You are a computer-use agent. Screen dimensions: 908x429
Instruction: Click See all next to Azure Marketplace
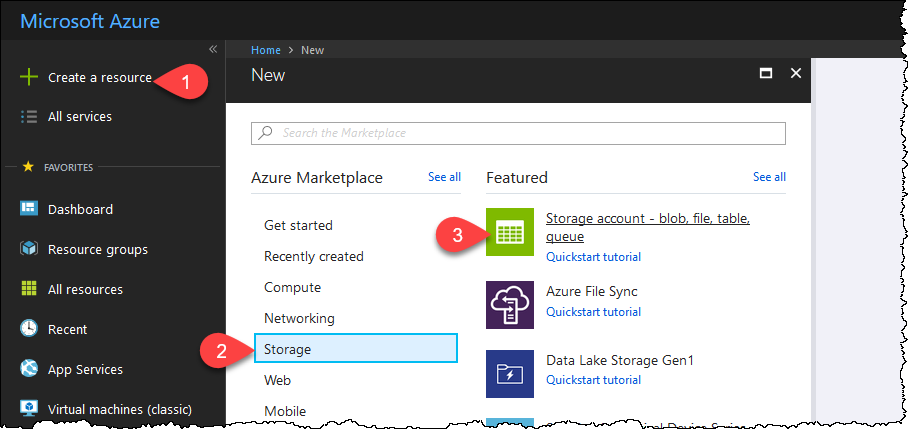point(444,177)
